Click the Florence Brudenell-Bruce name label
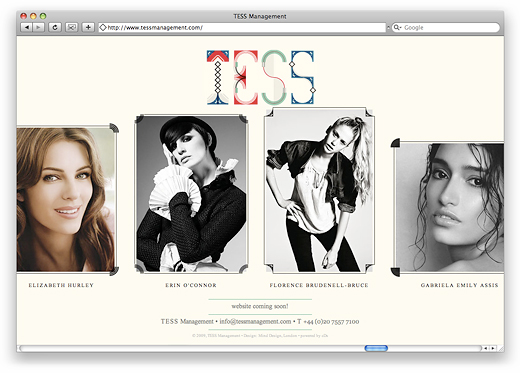Image resolution: width=520 pixels, height=373 pixels. tap(319, 285)
